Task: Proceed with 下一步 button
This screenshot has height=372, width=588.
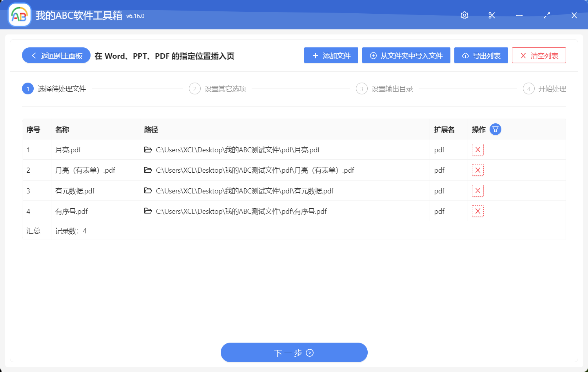Action: tap(294, 353)
